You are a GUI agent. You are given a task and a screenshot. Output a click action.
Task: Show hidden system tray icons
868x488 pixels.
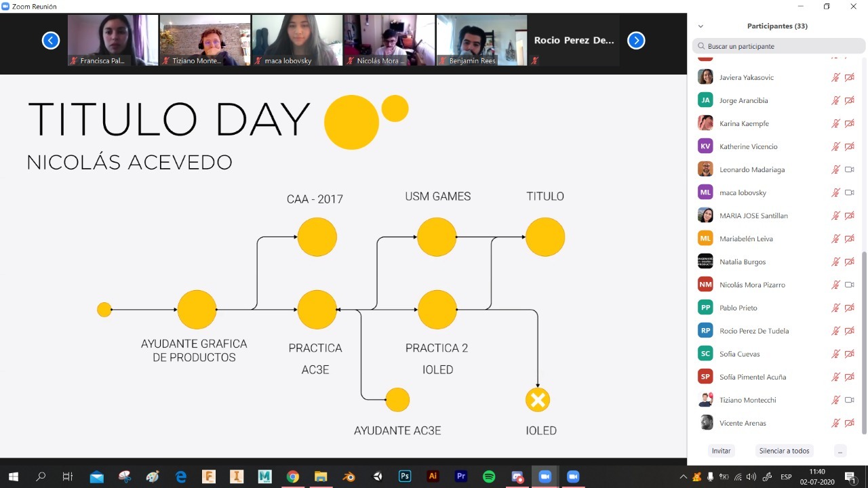(683, 476)
